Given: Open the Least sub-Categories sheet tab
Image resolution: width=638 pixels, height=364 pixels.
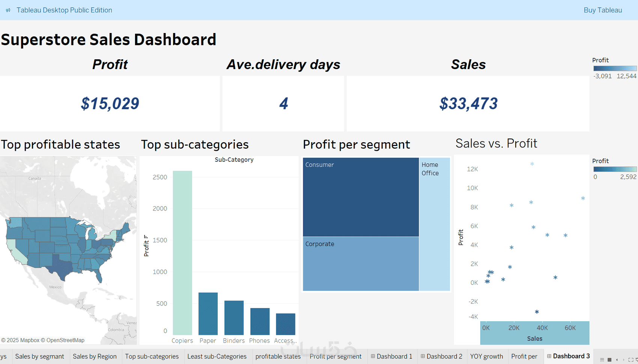Looking at the screenshot, I should (x=217, y=356).
